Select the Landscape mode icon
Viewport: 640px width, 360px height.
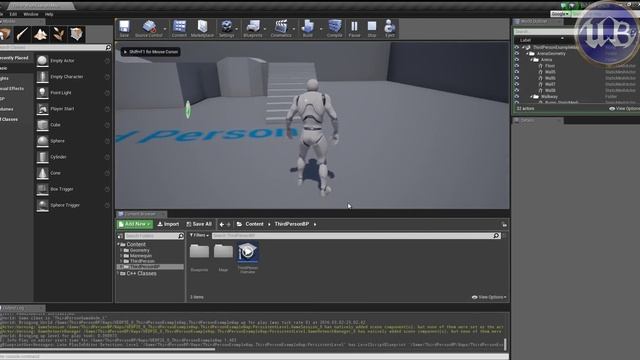click(x=40, y=34)
